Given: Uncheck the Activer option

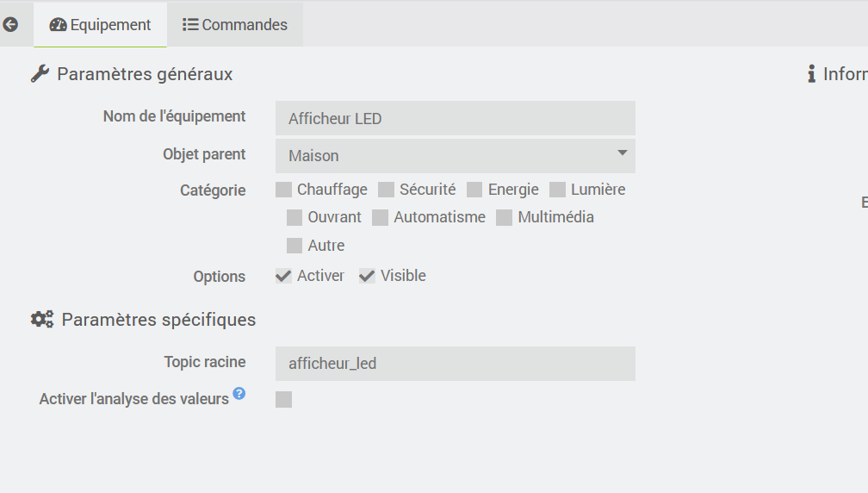Looking at the screenshot, I should 284,276.
